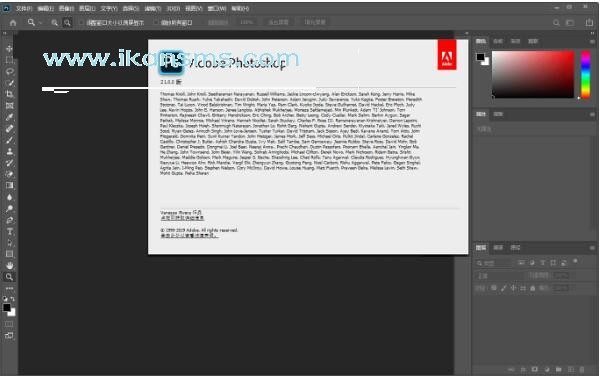Open the Layers panel options menu

[x=592, y=248]
